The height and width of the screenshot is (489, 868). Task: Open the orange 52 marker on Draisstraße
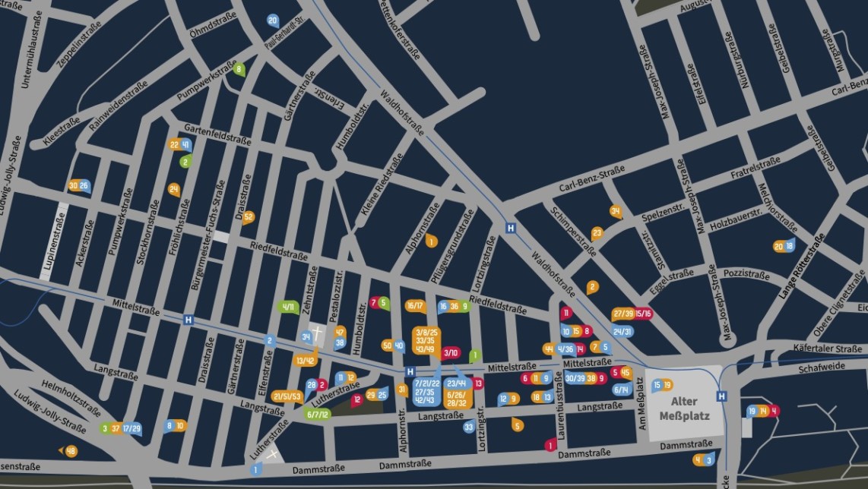pos(249,216)
